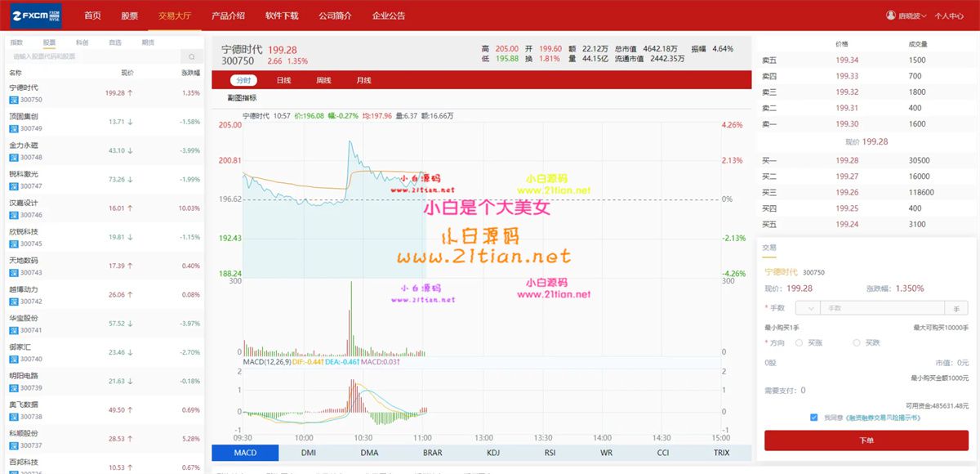980x474 pixels.
Task: Click the 深 badge beside code 300739
Action: [13, 387]
